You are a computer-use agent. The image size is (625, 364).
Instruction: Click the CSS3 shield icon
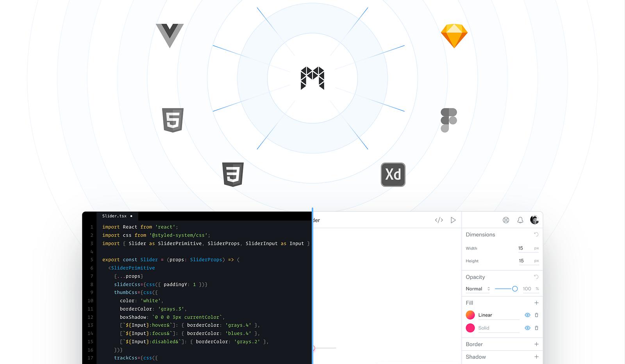click(x=233, y=174)
